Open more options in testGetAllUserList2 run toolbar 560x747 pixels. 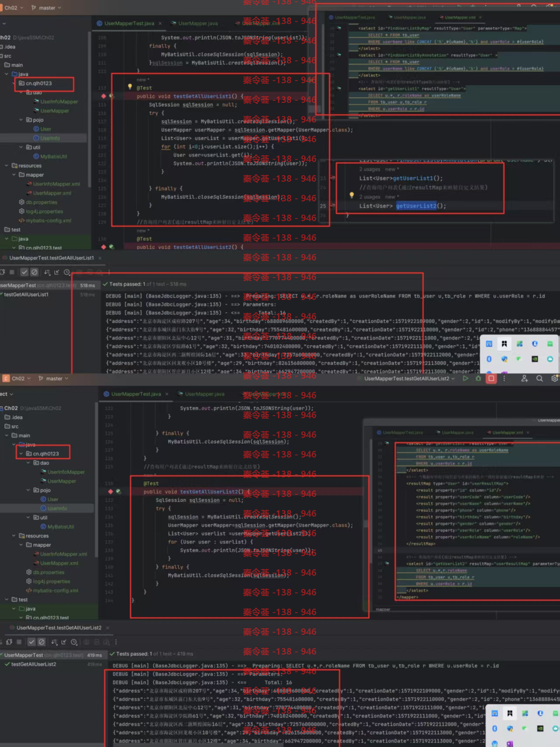pyautogui.click(x=116, y=642)
